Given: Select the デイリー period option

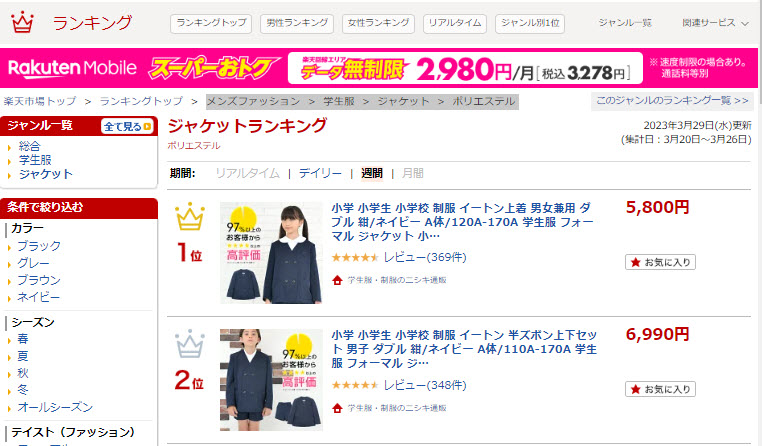Looking at the screenshot, I should click(320, 173).
